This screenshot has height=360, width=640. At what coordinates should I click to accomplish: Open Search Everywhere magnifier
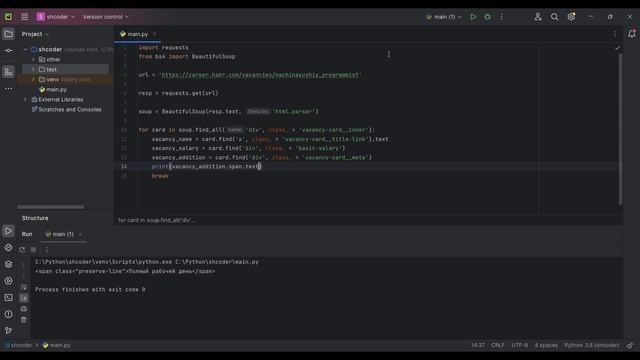pos(554,17)
